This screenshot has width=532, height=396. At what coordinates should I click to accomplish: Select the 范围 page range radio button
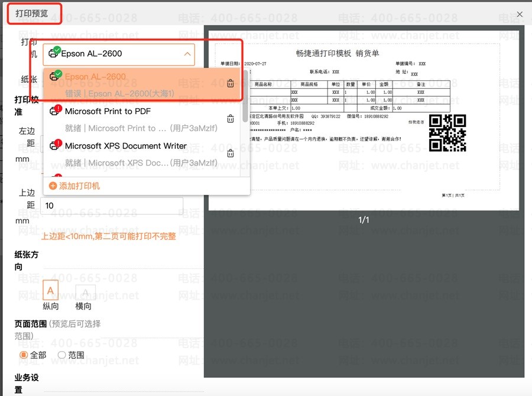pyautogui.click(x=61, y=355)
